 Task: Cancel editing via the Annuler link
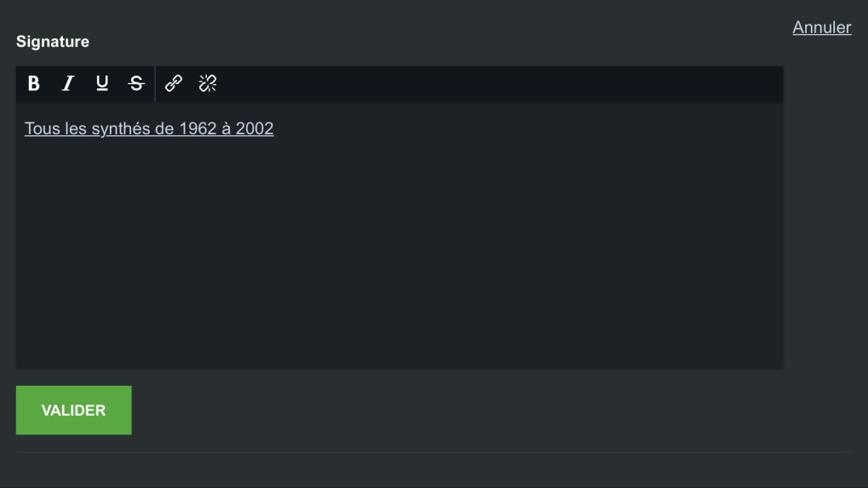click(821, 27)
